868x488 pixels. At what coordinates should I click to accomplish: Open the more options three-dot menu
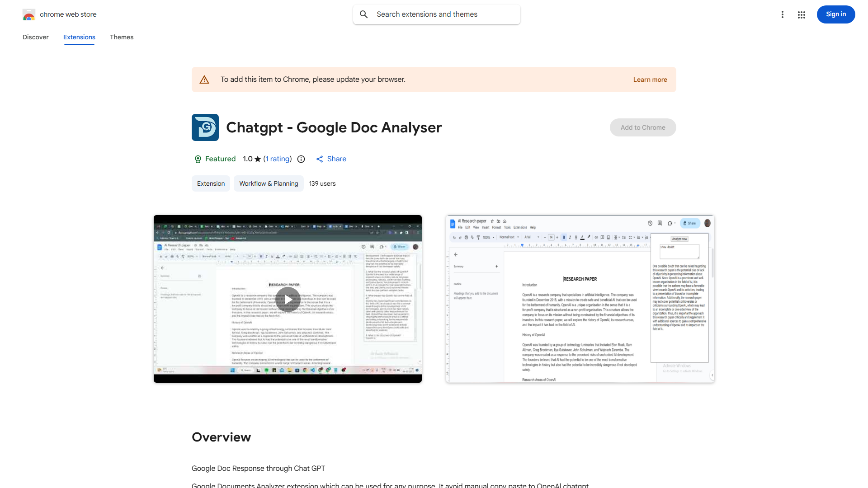[783, 14]
